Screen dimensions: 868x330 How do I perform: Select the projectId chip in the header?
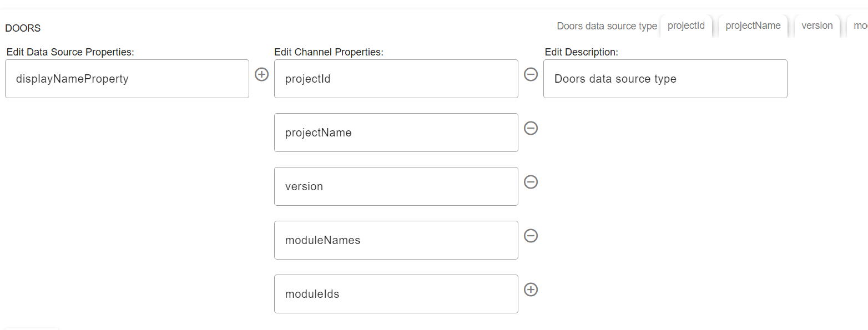click(686, 26)
